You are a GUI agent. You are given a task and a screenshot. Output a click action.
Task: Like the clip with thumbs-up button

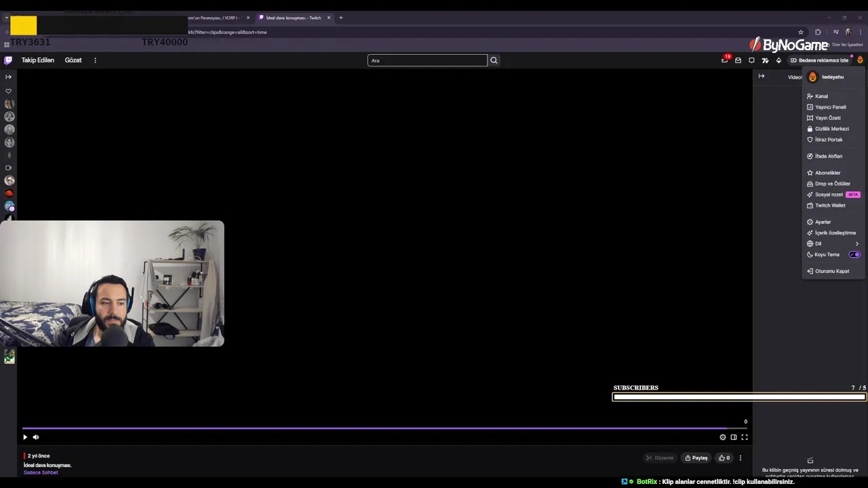(724, 458)
